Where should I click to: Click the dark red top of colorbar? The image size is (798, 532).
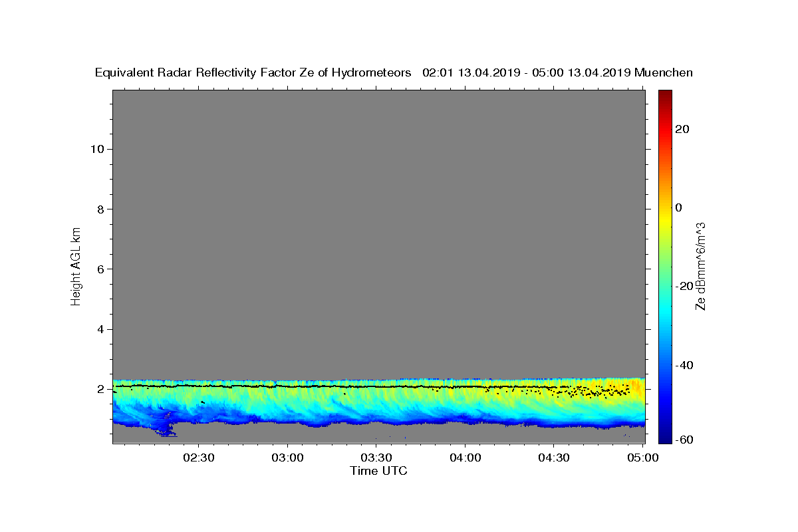pyautogui.click(x=665, y=95)
